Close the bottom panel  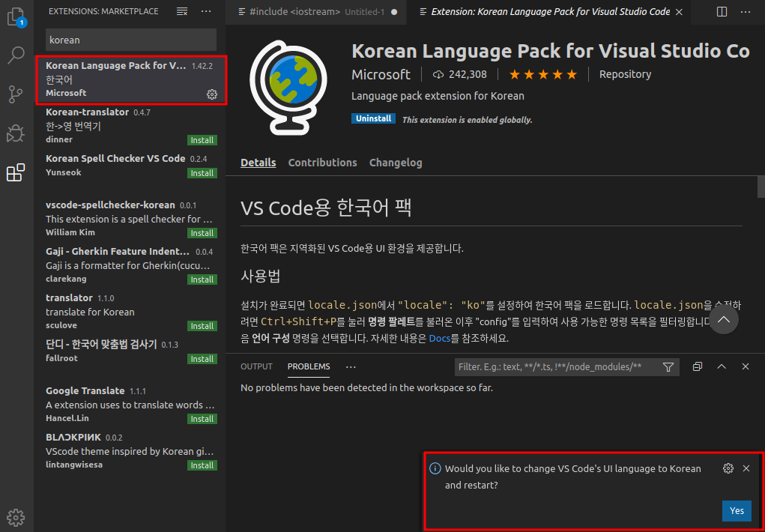[745, 366]
